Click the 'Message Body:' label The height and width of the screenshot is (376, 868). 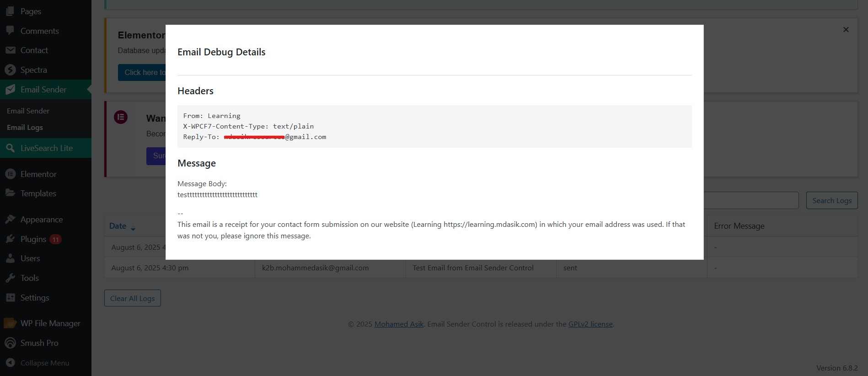click(x=202, y=184)
